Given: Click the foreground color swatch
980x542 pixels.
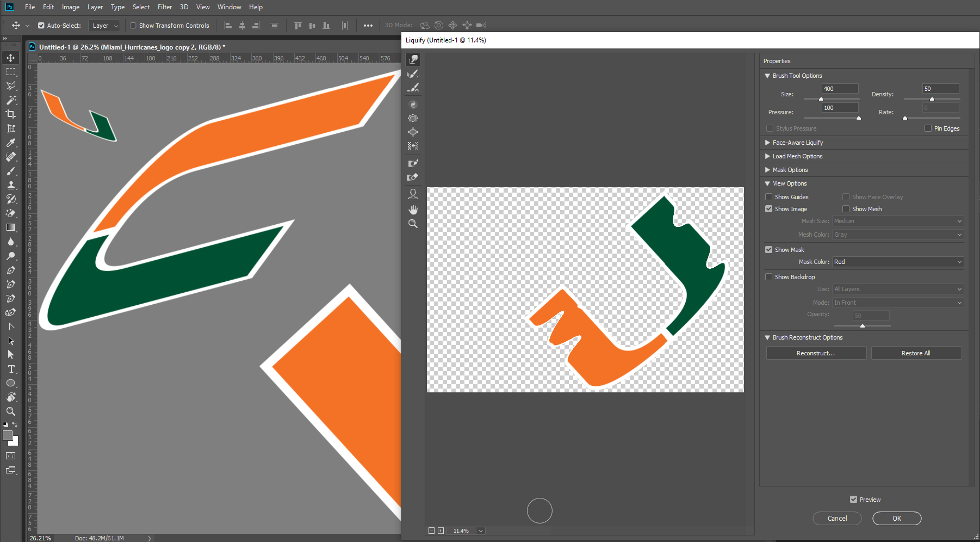Looking at the screenshot, I should (x=8, y=435).
